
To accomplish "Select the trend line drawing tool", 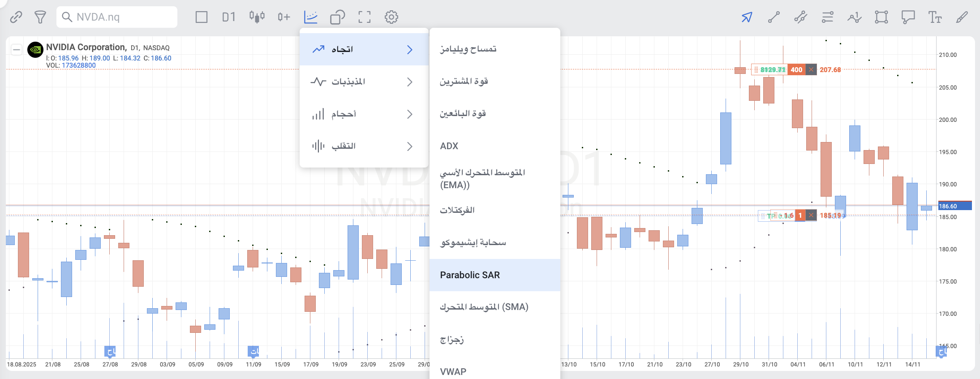I will coord(774,17).
